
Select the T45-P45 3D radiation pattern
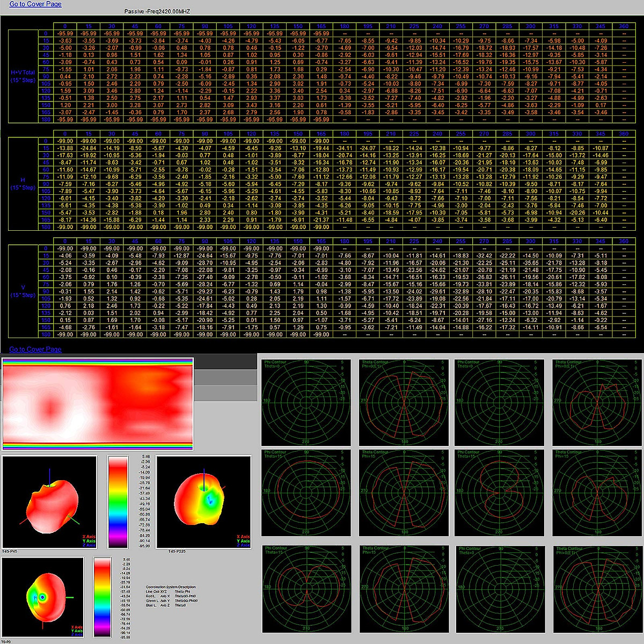(49, 502)
